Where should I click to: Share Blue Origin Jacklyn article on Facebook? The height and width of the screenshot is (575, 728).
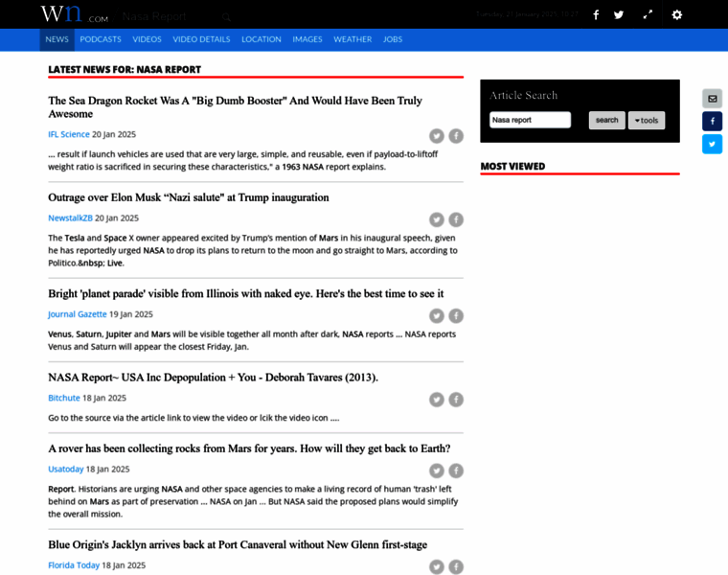456,566
